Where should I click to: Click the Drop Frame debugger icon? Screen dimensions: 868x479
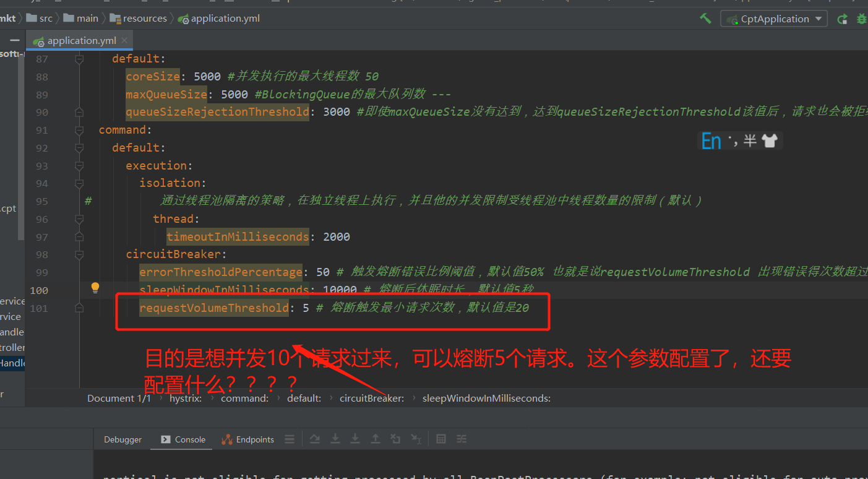click(396, 439)
